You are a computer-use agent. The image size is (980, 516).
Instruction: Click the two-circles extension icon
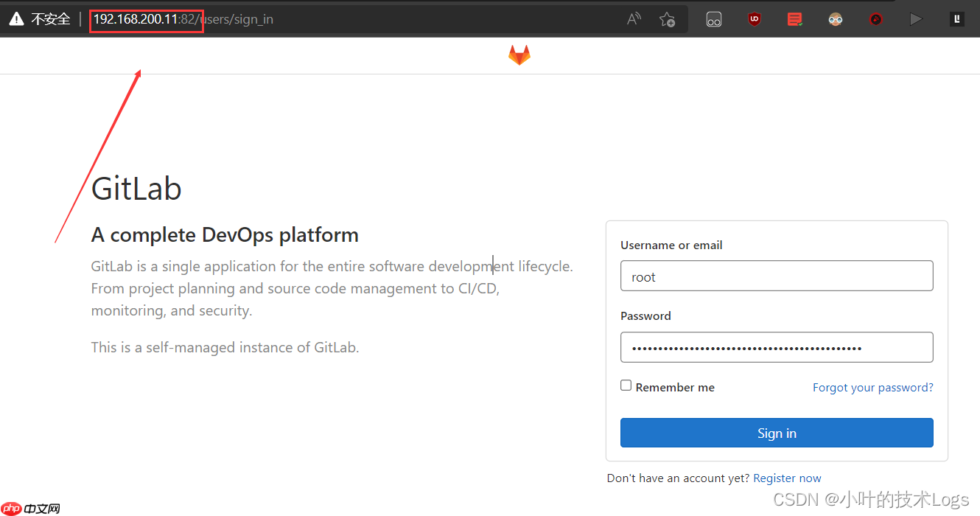[x=714, y=18]
